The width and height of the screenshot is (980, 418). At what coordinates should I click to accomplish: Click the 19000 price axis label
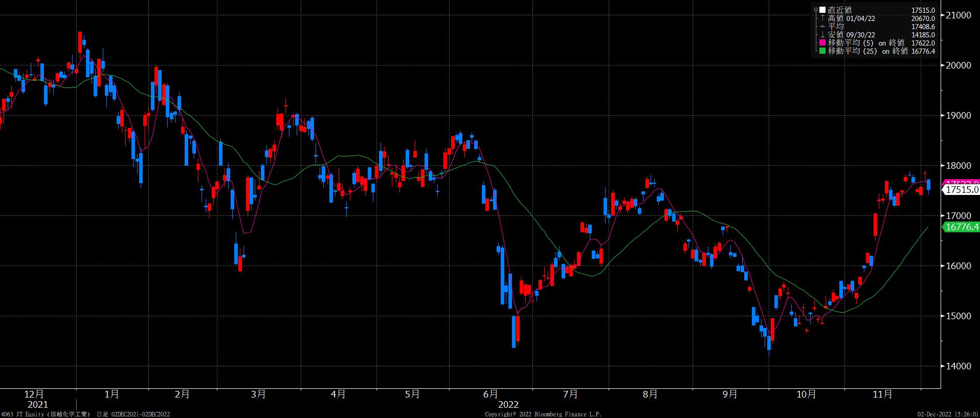click(959, 116)
